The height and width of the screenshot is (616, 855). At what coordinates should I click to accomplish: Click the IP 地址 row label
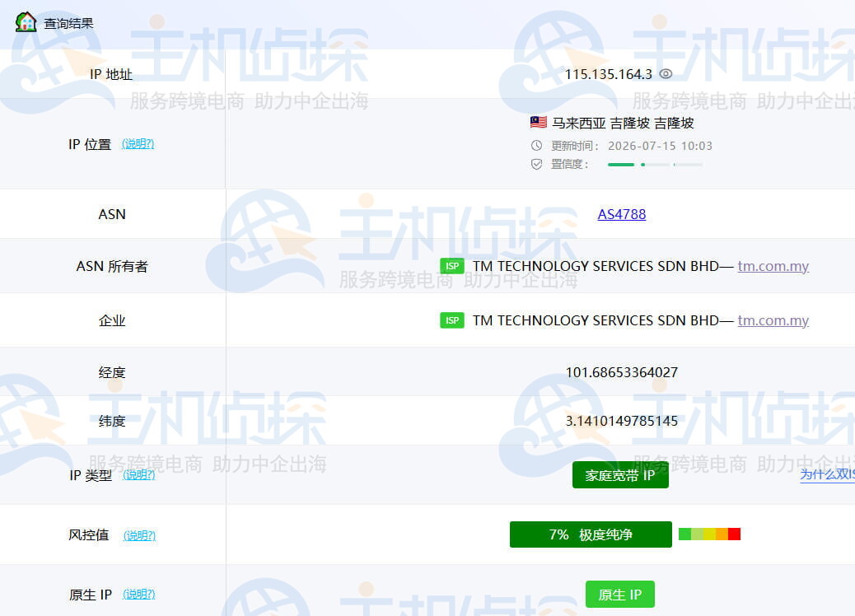tap(111, 74)
